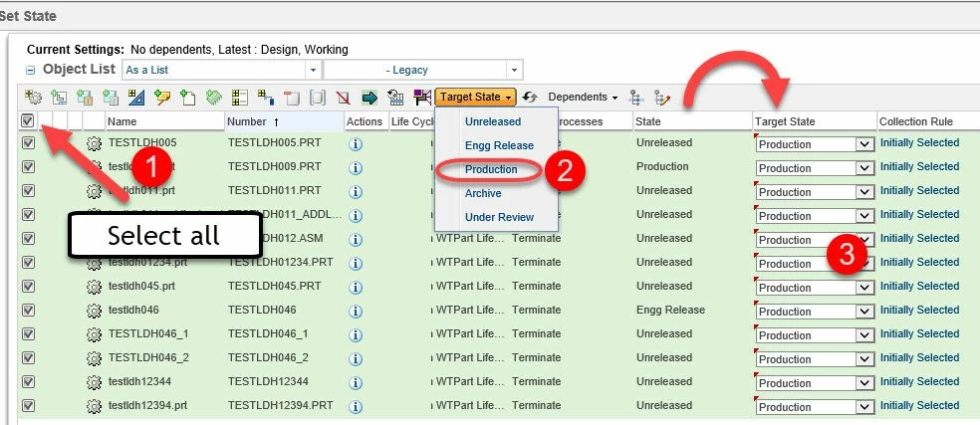The image size is (980, 425).
Task: Toggle the select-all header checkbox
Action: point(28,120)
